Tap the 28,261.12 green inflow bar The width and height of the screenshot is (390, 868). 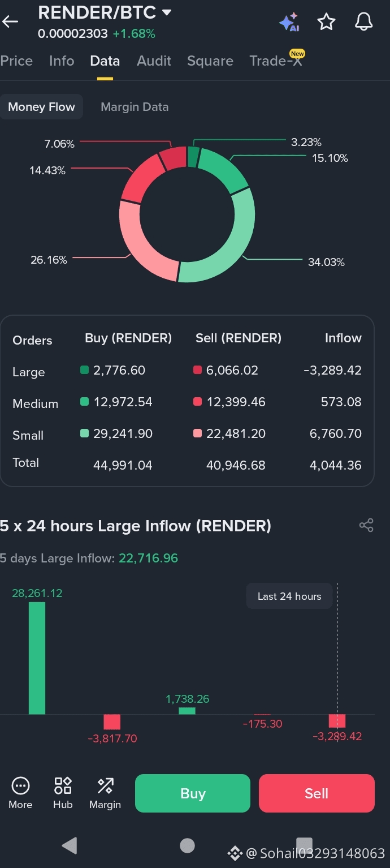tap(37, 658)
